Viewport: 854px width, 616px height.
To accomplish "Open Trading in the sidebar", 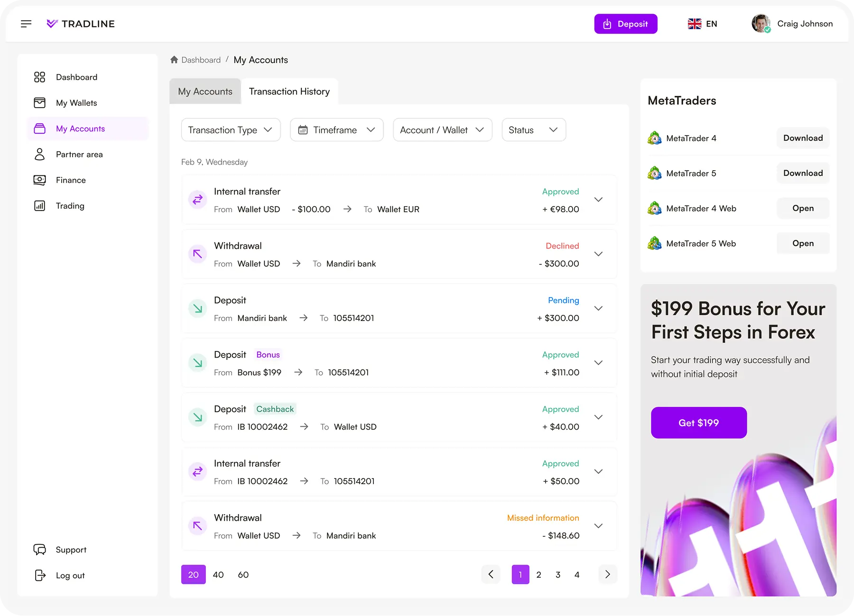I will [88, 206].
